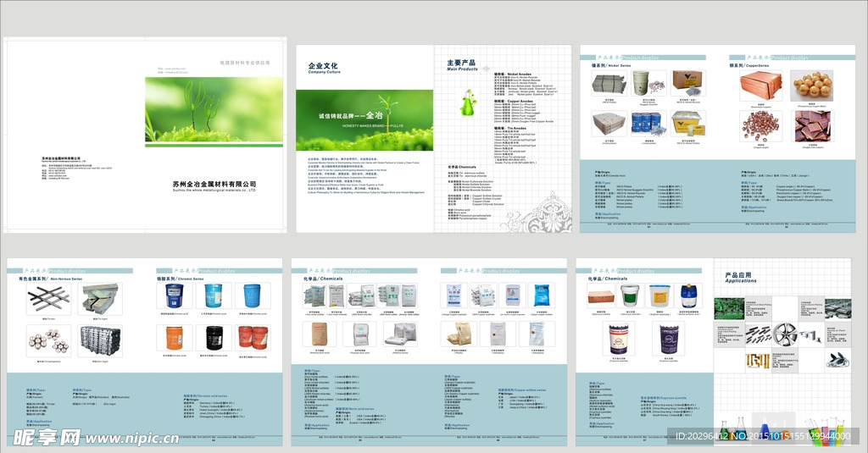Select the gold connector pins photo
Image resolution: width=868 pixels, height=453 pixels.
[757, 362]
